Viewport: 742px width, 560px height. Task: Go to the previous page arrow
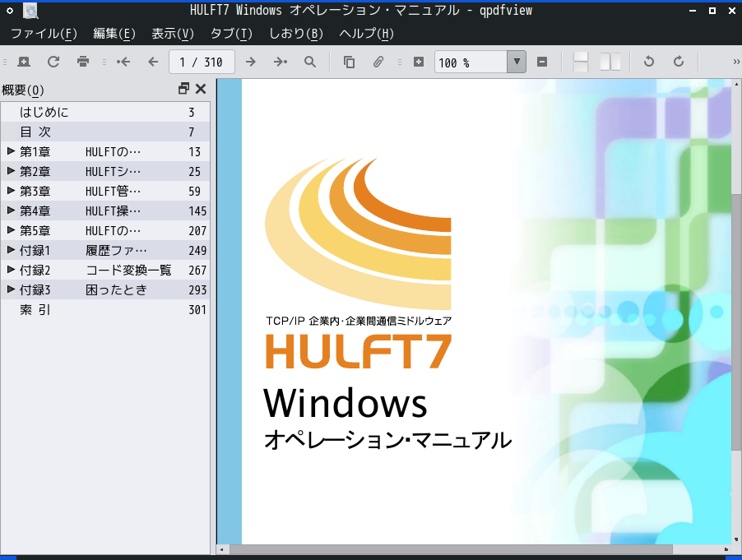[x=153, y=62]
